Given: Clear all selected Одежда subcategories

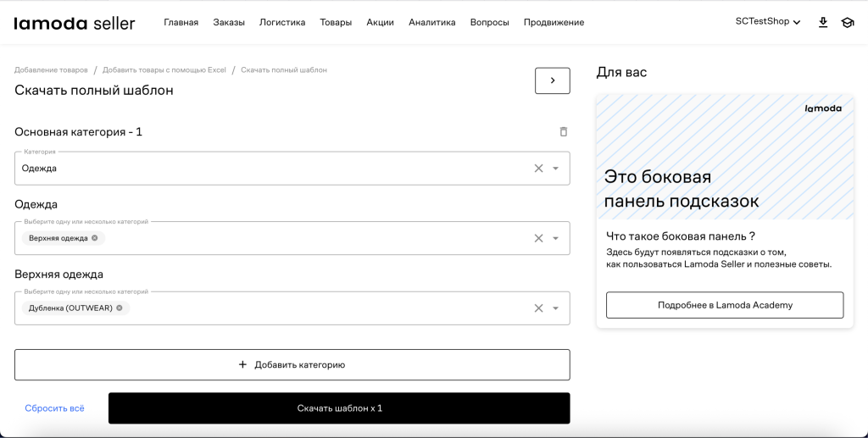Looking at the screenshot, I should (538, 238).
